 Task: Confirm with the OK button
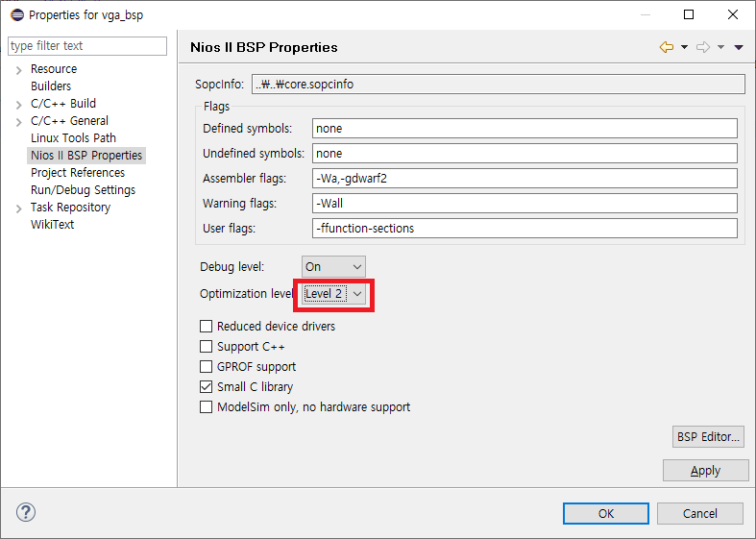[x=606, y=513]
